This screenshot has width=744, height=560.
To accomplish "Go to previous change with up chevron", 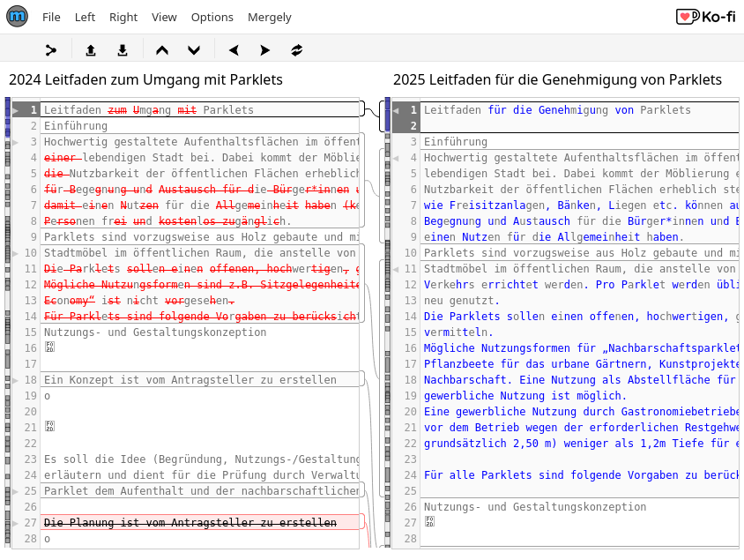I will (x=162, y=50).
